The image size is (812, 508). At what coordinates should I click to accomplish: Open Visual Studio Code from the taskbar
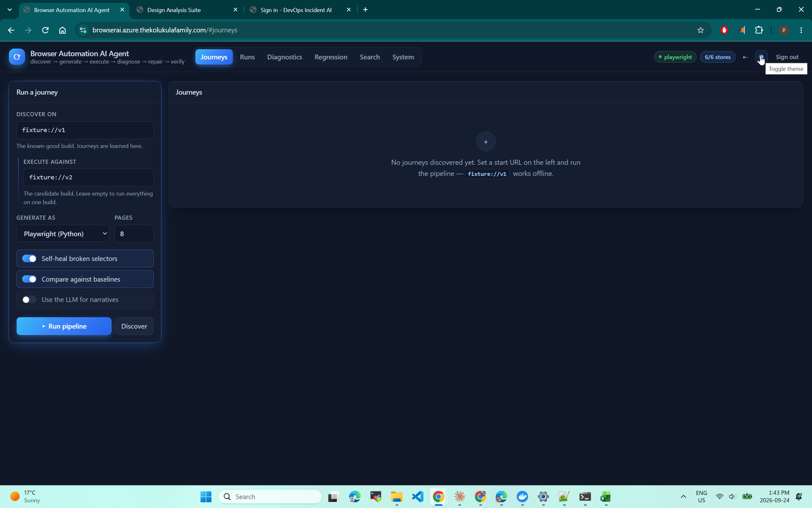[x=418, y=497]
